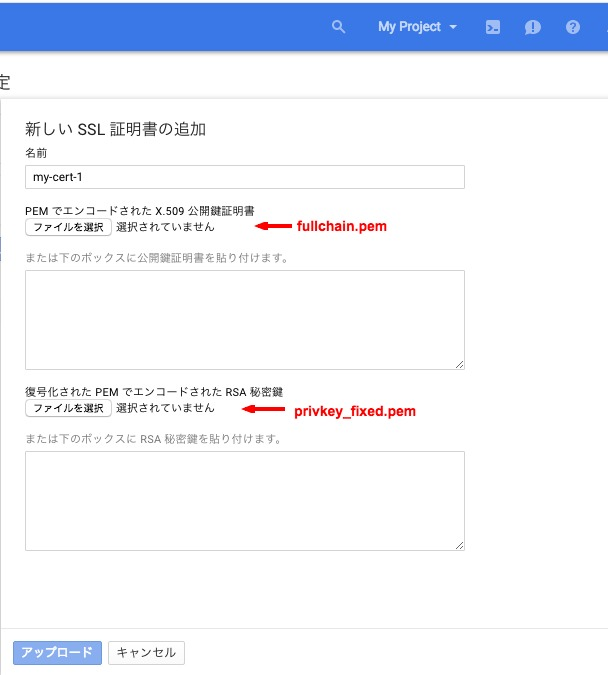
Task: Expand the My Project dropdown
Action: (x=417, y=27)
